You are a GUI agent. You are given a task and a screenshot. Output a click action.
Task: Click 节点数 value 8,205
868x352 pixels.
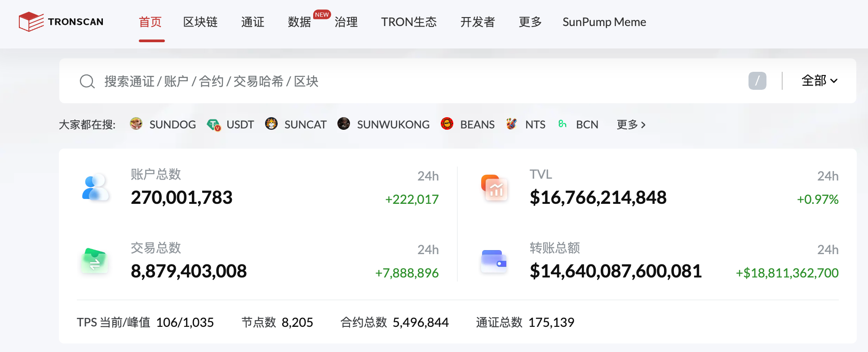tap(297, 322)
